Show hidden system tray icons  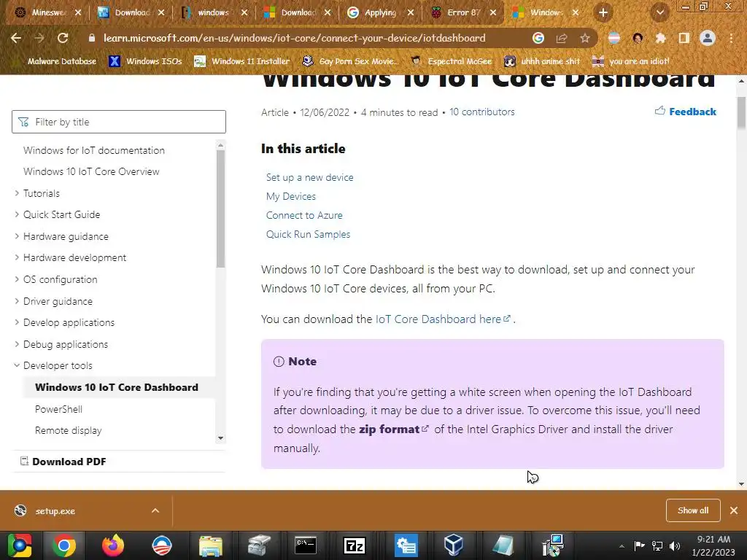click(622, 545)
